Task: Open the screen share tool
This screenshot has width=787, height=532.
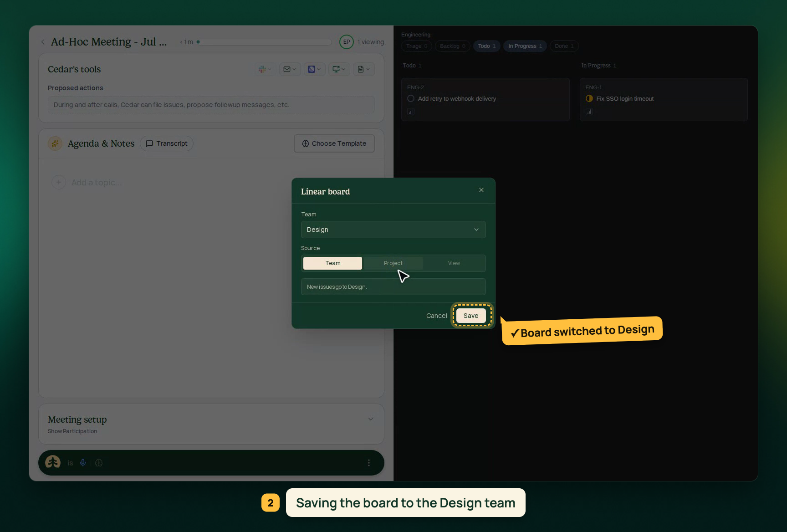Action: click(x=339, y=69)
